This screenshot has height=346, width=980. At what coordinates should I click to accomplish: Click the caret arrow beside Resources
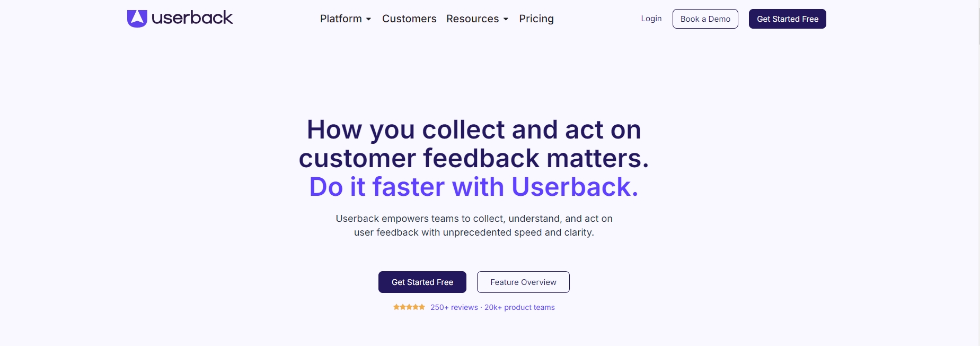pyautogui.click(x=506, y=19)
